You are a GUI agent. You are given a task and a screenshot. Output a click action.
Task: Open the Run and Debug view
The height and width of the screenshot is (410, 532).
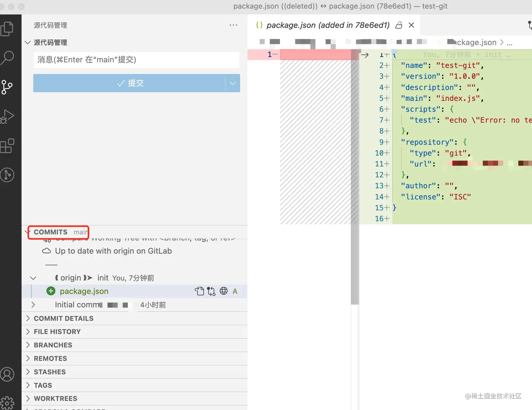click(x=7, y=116)
